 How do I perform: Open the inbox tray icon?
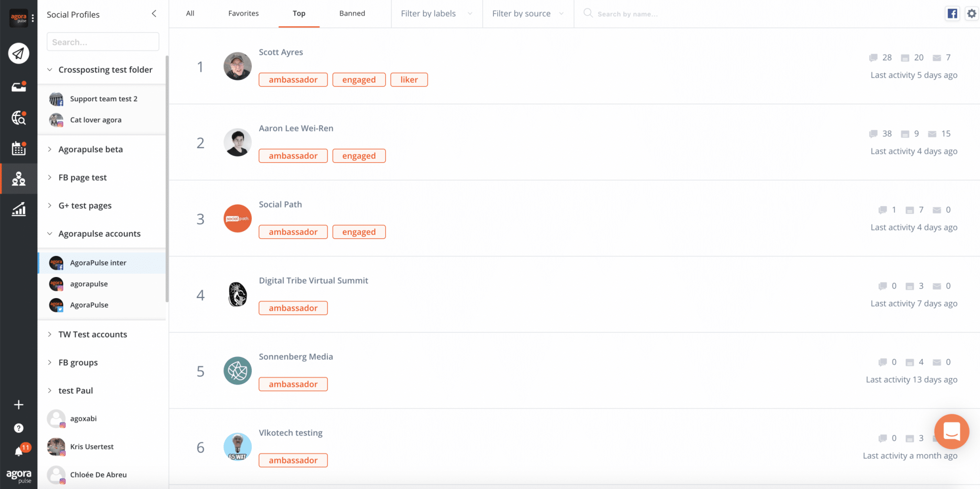pos(19,87)
